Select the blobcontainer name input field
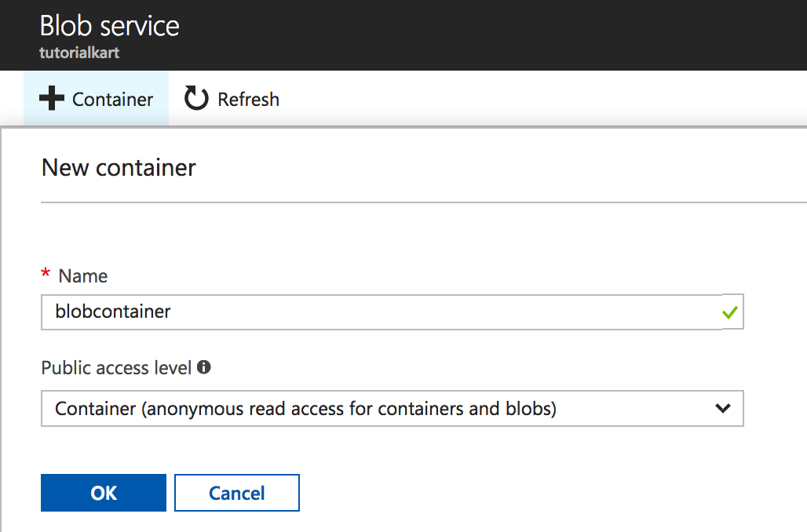Image resolution: width=807 pixels, height=532 pixels. click(x=353, y=312)
